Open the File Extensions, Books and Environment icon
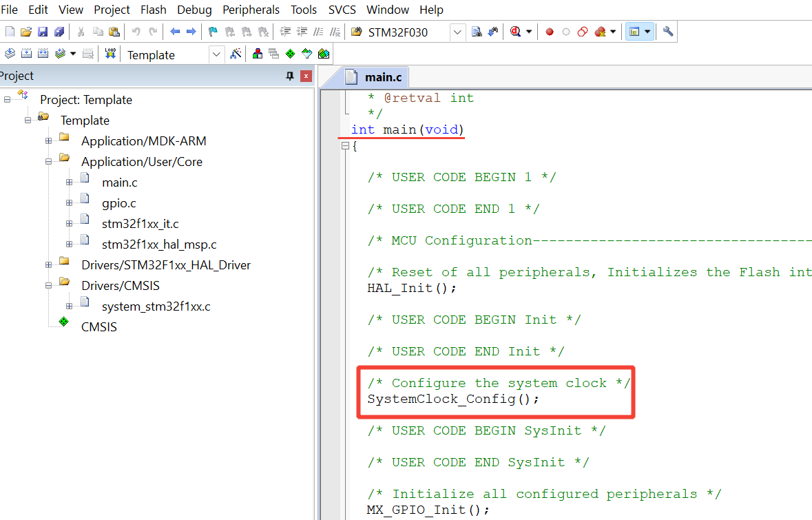Viewport: 812px width, 520px height. tap(258, 53)
